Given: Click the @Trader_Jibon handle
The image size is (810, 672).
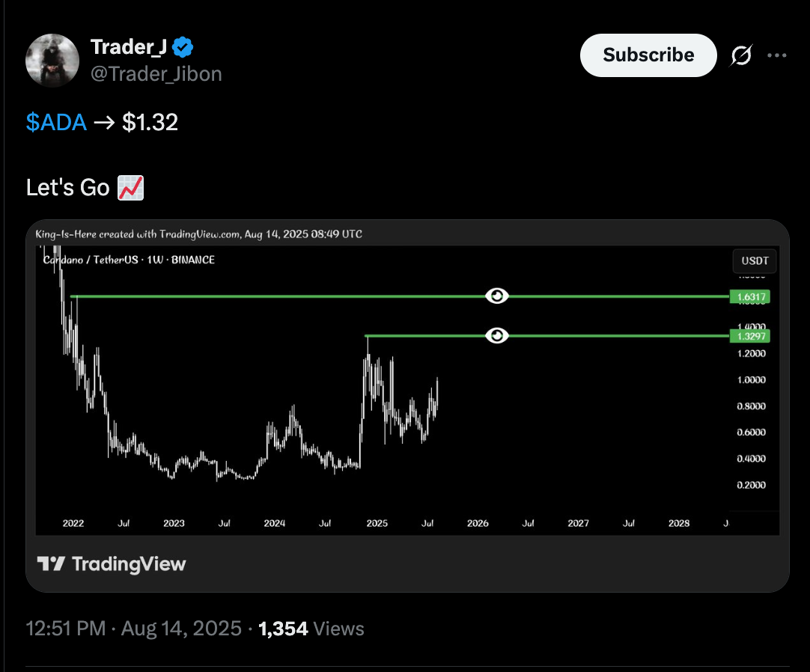Looking at the screenshot, I should tap(155, 73).
